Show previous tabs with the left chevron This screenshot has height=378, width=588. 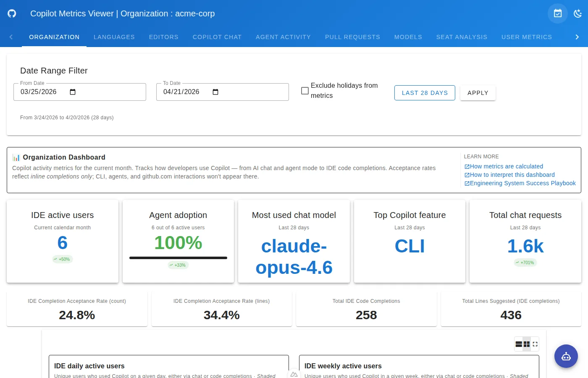point(11,37)
